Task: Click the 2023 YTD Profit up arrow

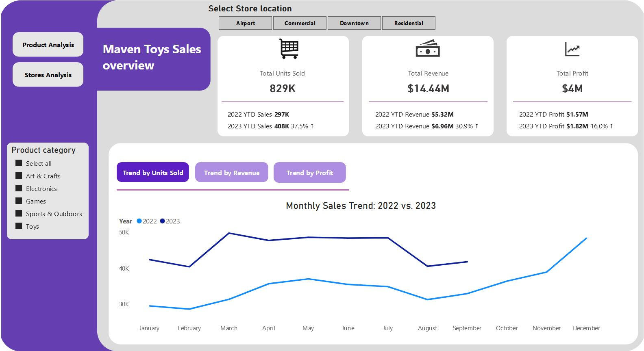Action: pos(611,126)
